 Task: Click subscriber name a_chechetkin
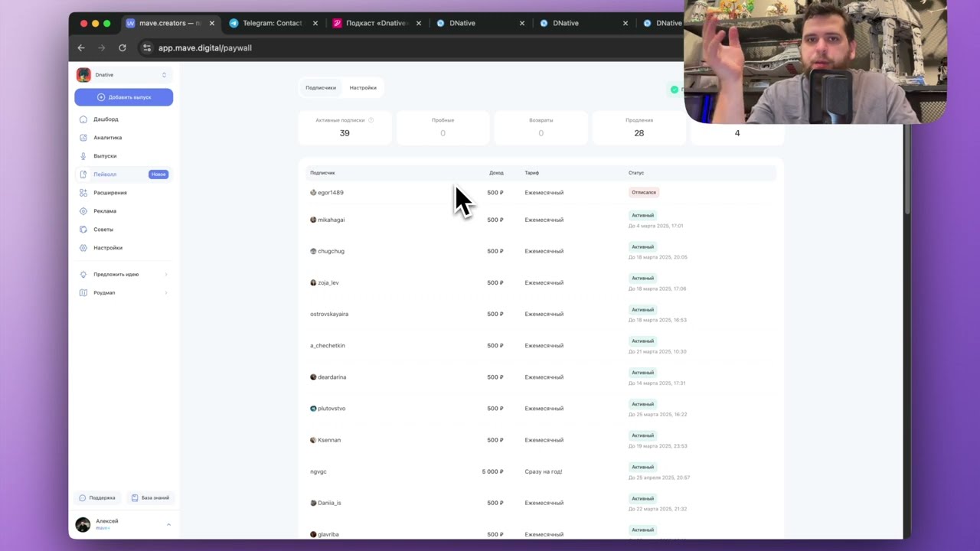coord(328,345)
